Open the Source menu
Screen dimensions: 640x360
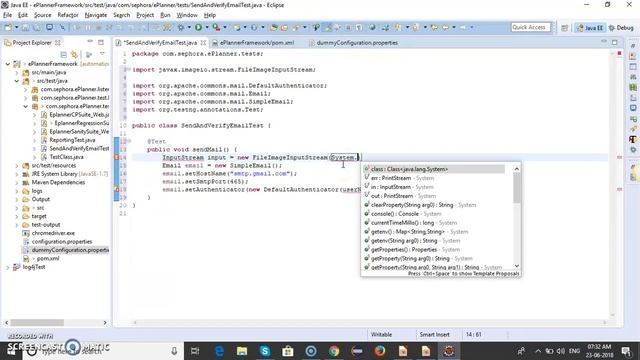42,15
